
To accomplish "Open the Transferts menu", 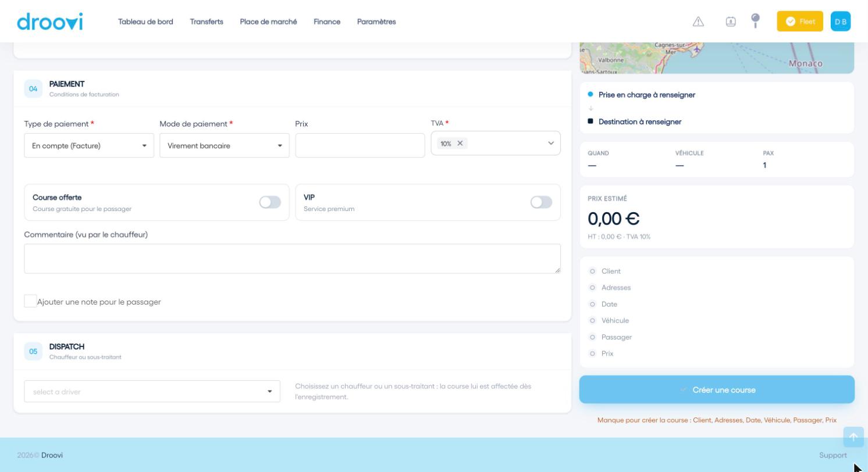I will (x=207, y=22).
